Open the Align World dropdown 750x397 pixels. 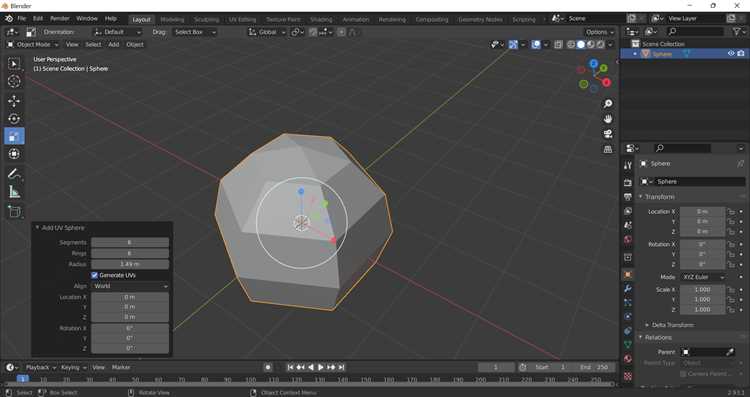click(x=130, y=286)
